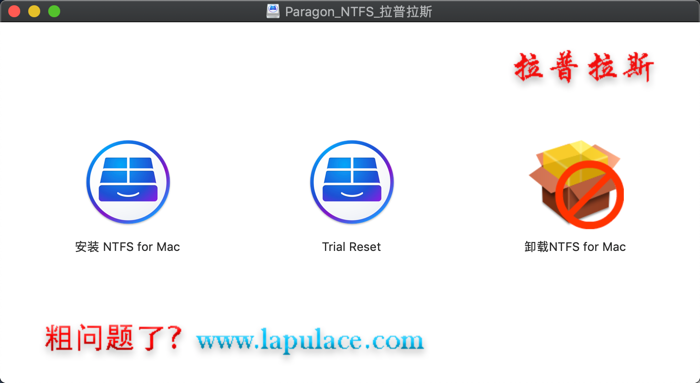Select the Trial Reset text label
Viewport: 700px width, 383px height.
pos(351,247)
